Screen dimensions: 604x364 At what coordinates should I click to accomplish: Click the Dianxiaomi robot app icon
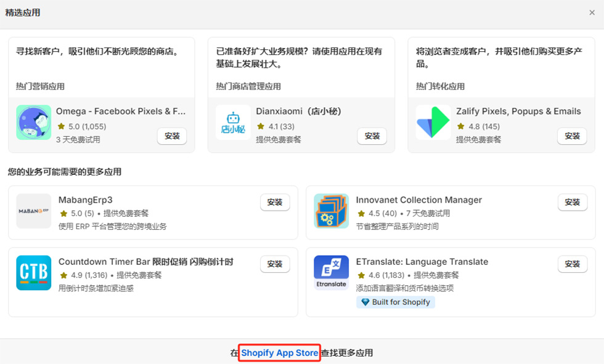coord(234,123)
